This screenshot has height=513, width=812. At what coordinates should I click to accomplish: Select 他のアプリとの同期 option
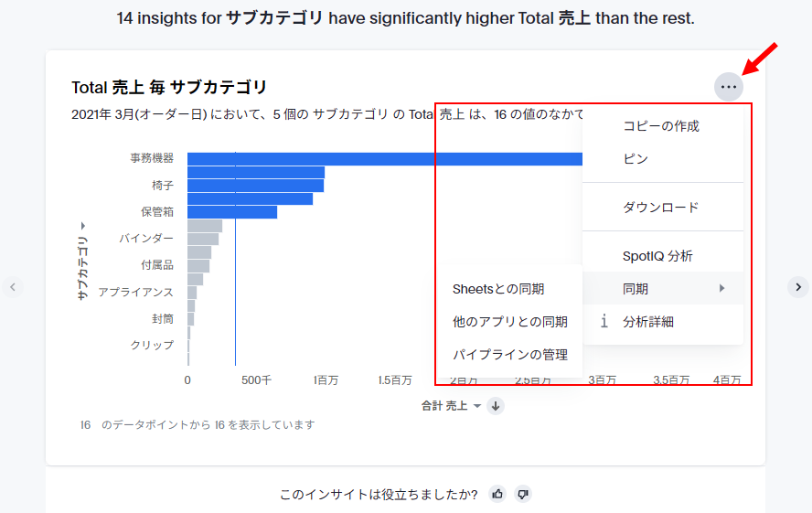[509, 322]
